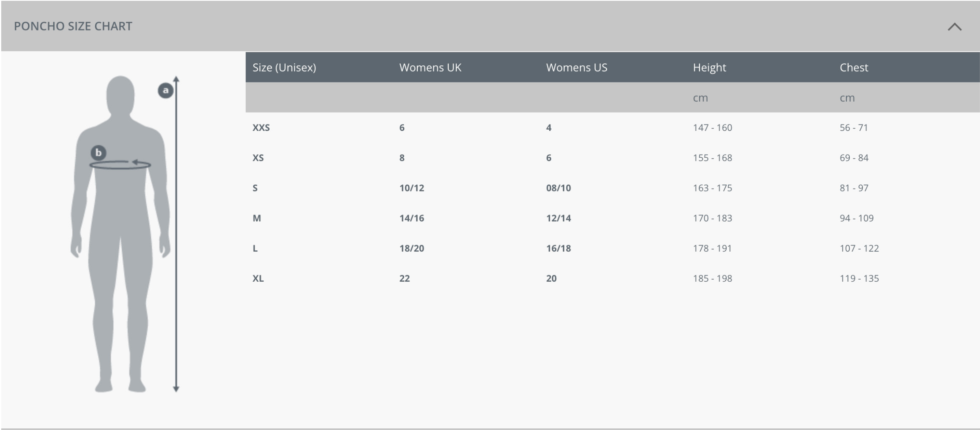Click chest range 94 - 109

pos(857,218)
